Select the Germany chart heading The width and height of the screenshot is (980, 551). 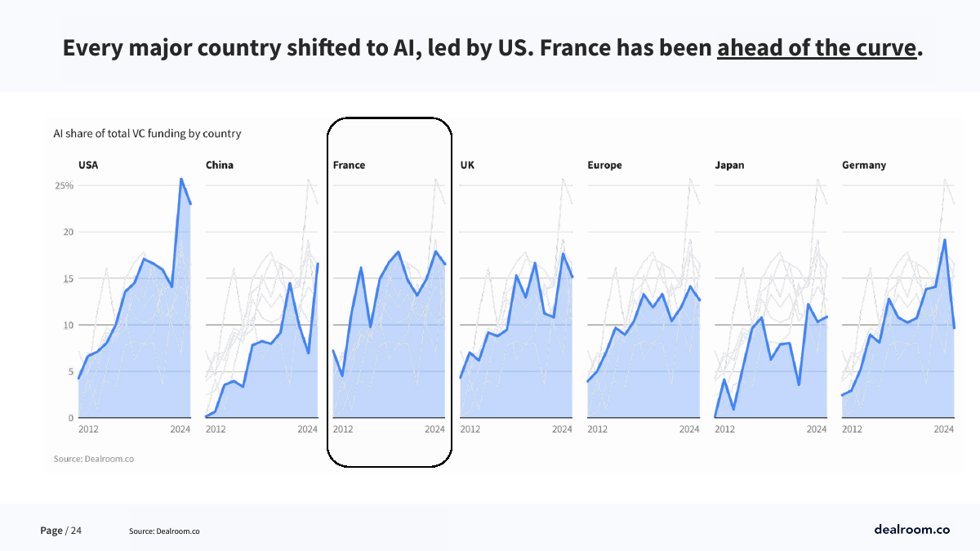click(864, 165)
